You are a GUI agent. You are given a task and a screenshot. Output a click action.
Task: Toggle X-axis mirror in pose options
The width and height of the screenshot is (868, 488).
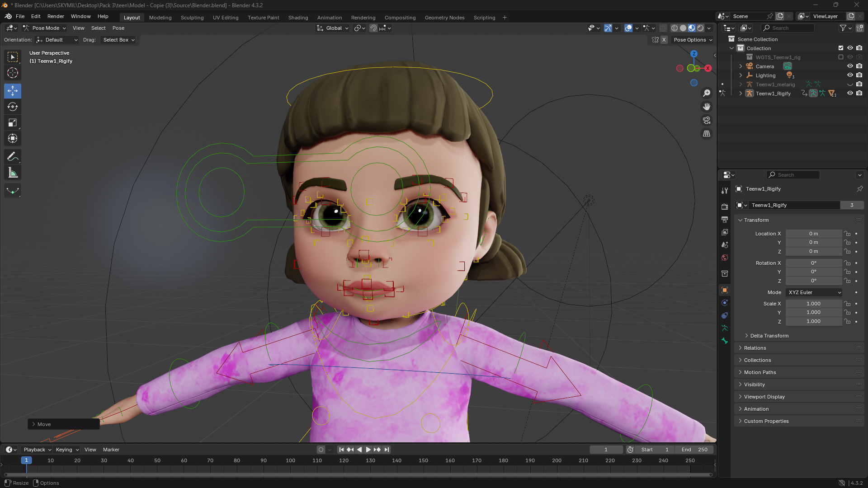coord(664,40)
